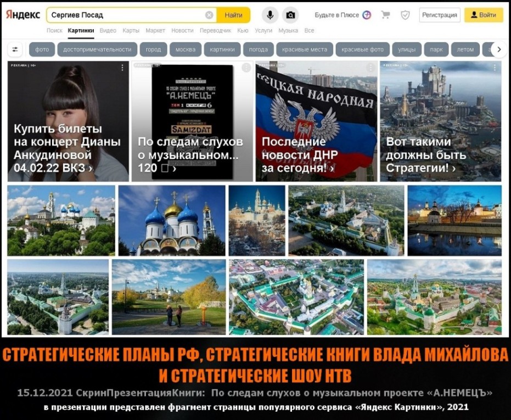Open the night reflection over water photo
Screen dimensions: 511x420
point(454,221)
